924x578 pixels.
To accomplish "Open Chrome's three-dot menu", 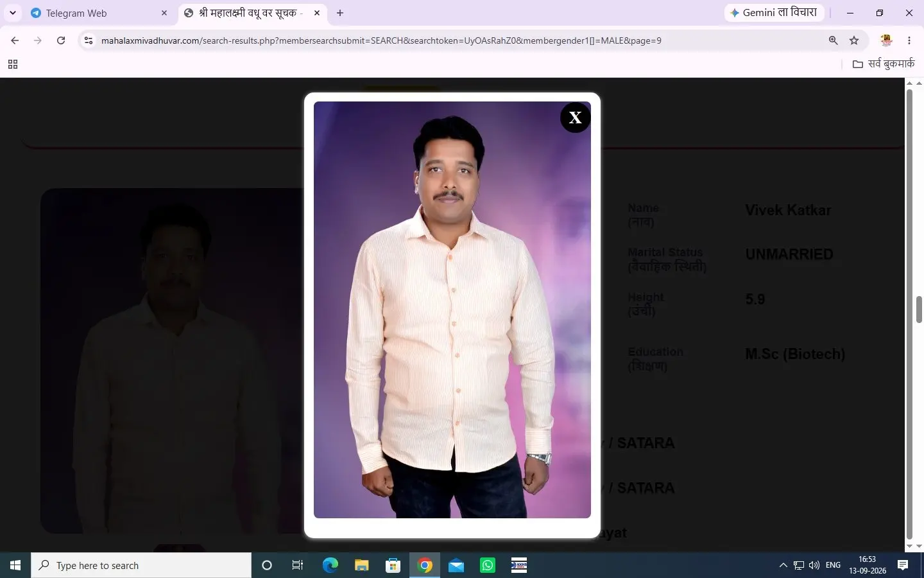I will [909, 40].
